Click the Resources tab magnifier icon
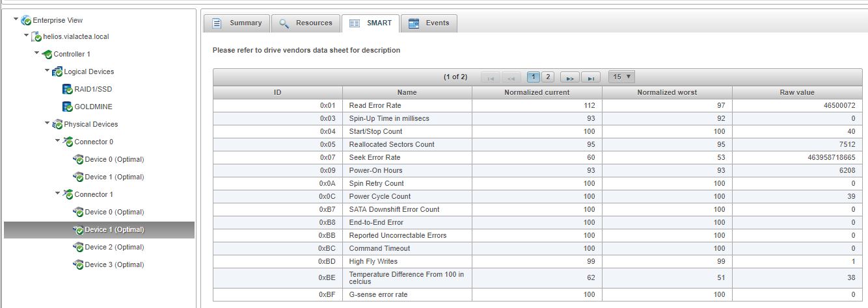Image resolution: width=868 pixels, height=308 pixels. (284, 23)
